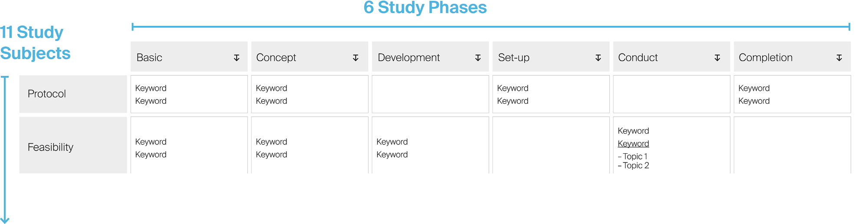Click the arrow icon in Completion header
The height and width of the screenshot is (224, 868).
(x=839, y=58)
